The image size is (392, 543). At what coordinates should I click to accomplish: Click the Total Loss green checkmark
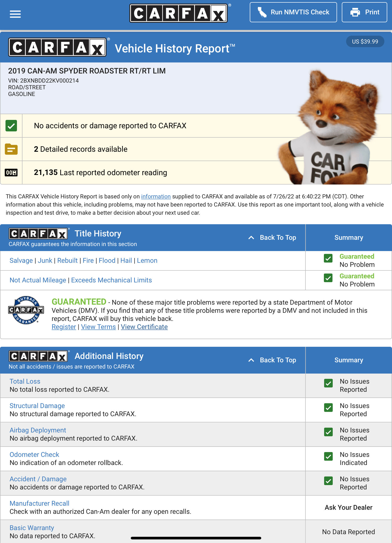pyautogui.click(x=328, y=383)
